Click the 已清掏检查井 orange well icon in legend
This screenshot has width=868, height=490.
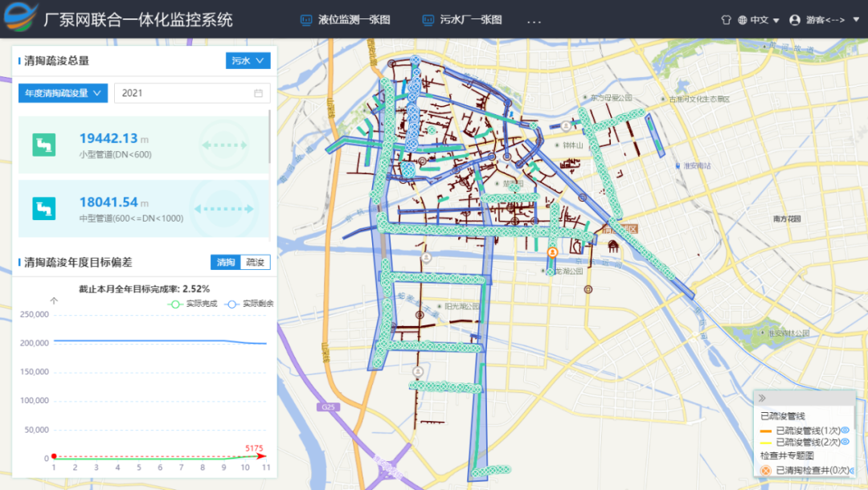(764, 472)
